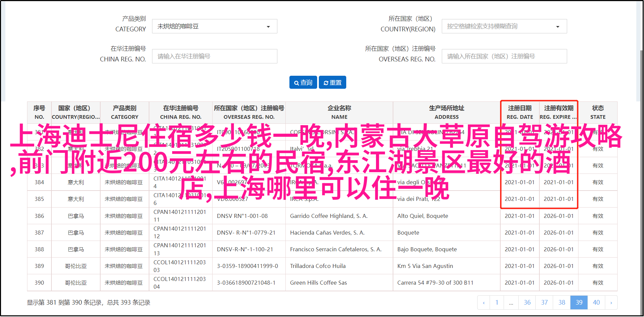Click the 产品类别 CATEGORY column header
This screenshot has height=317, width=644.
point(125,112)
